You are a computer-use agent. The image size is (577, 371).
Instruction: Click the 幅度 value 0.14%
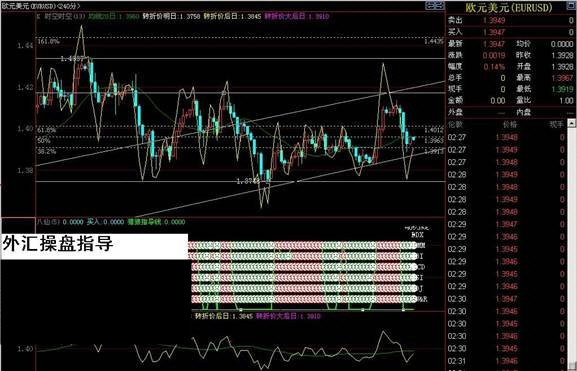click(494, 67)
